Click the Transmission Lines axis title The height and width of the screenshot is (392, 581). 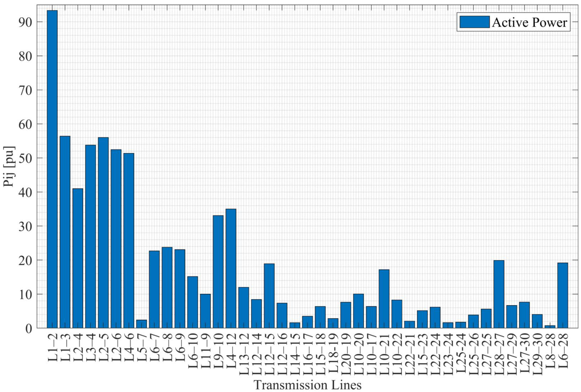point(308,385)
